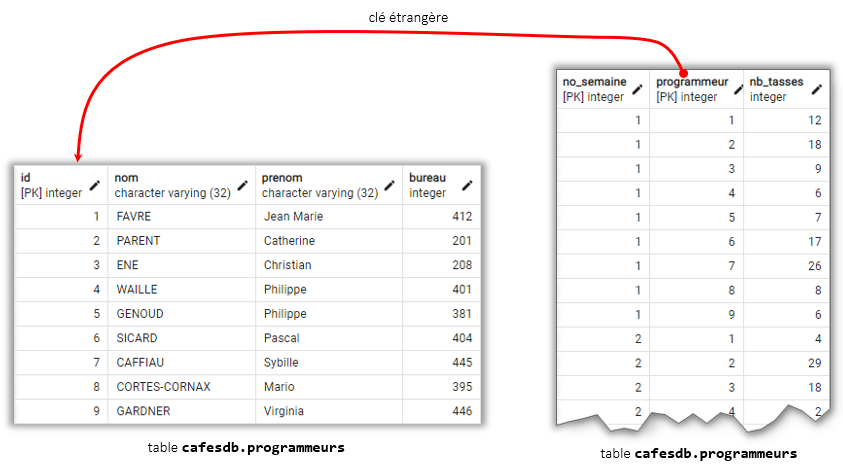The height and width of the screenshot is (474, 843).
Task: Select the prenom cell Sybille
Action: [x=282, y=362]
